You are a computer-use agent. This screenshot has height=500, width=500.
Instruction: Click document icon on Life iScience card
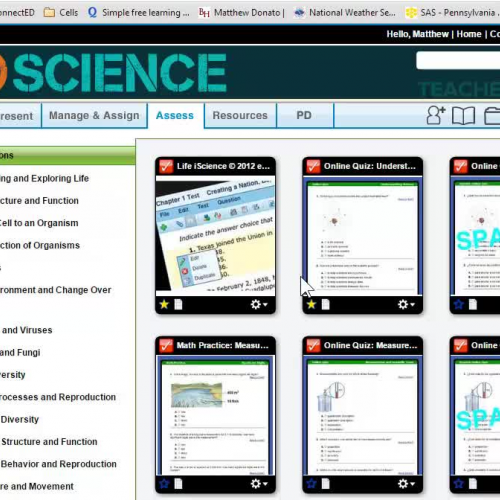[178, 304]
